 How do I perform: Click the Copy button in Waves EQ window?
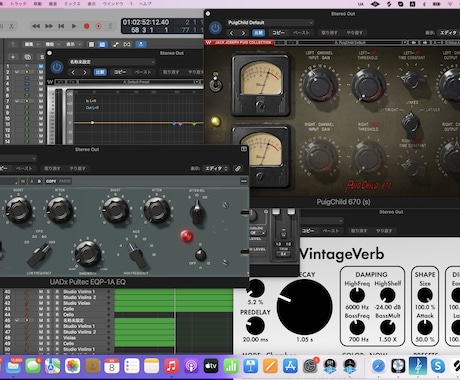120,72
